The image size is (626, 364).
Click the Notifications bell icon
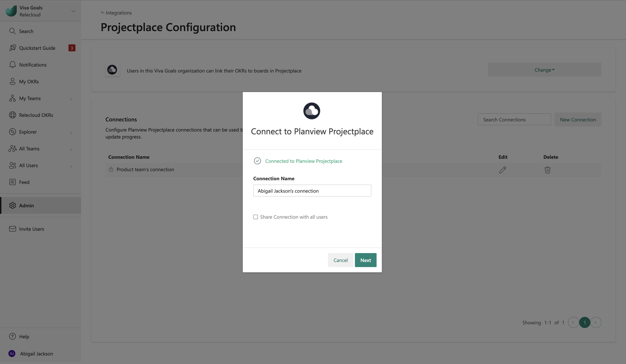coord(12,65)
